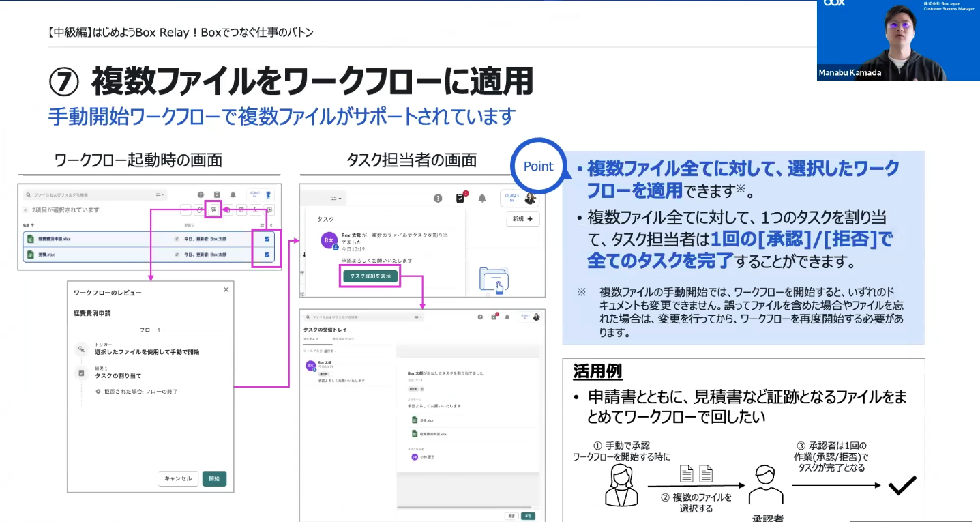This screenshot has height=522, width=980.
Task: Open the フィルタ条件 進行中 filter dropdown
Action: (x=320, y=351)
